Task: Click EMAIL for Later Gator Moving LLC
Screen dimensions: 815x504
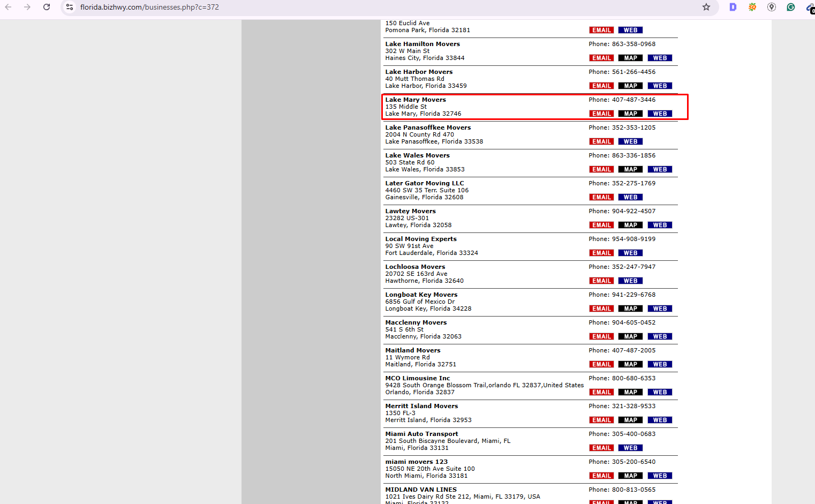Action: tap(601, 197)
